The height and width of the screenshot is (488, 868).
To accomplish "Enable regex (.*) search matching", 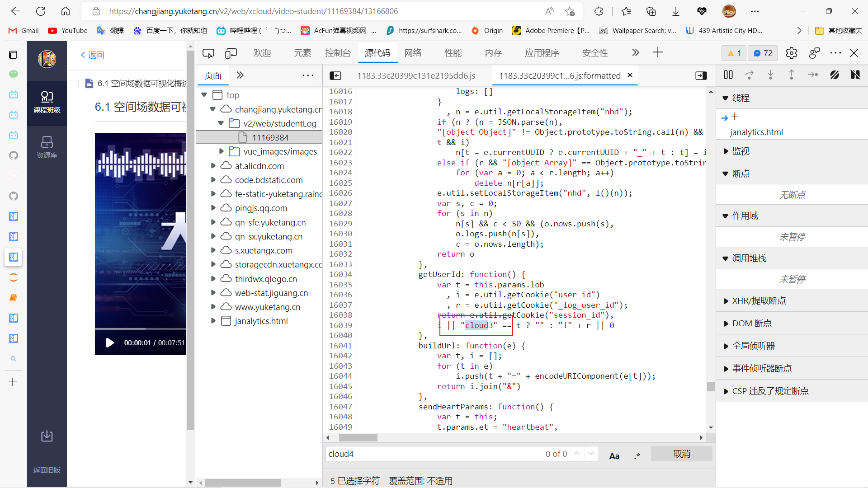I will tap(637, 455).
